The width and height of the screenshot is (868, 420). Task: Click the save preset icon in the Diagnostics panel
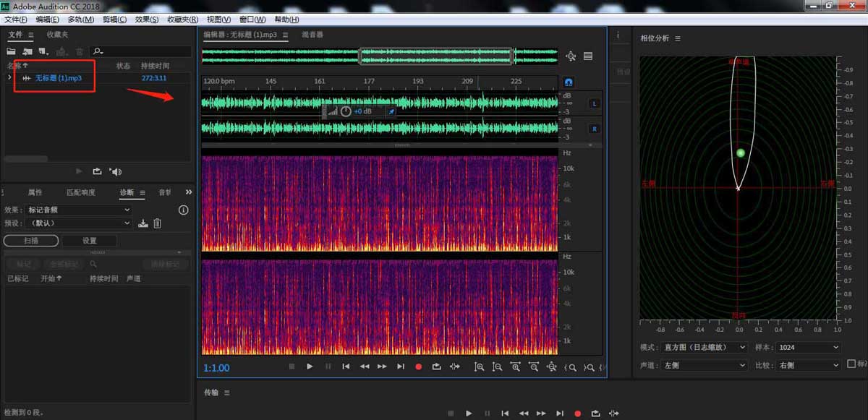(x=143, y=223)
